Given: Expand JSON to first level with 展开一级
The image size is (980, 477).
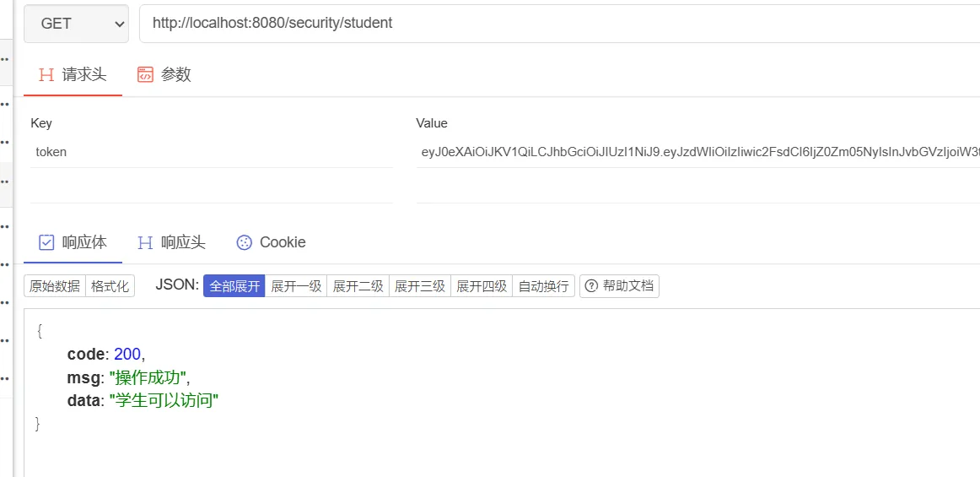Looking at the screenshot, I should tap(296, 286).
